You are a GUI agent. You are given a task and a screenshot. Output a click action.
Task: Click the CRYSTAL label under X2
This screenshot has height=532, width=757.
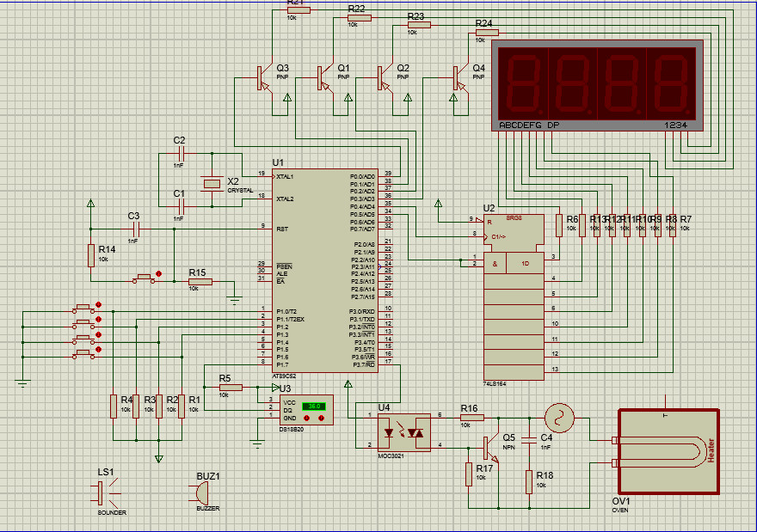[x=240, y=191]
